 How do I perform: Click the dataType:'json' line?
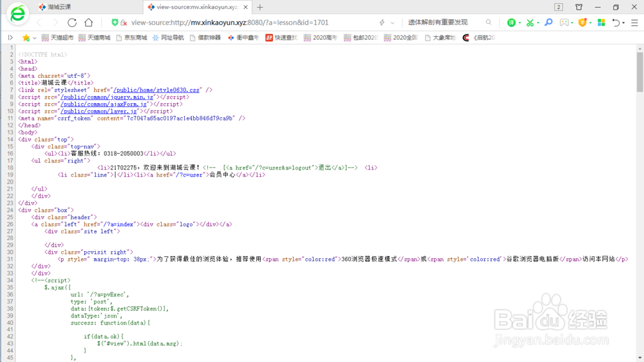coord(97,316)
